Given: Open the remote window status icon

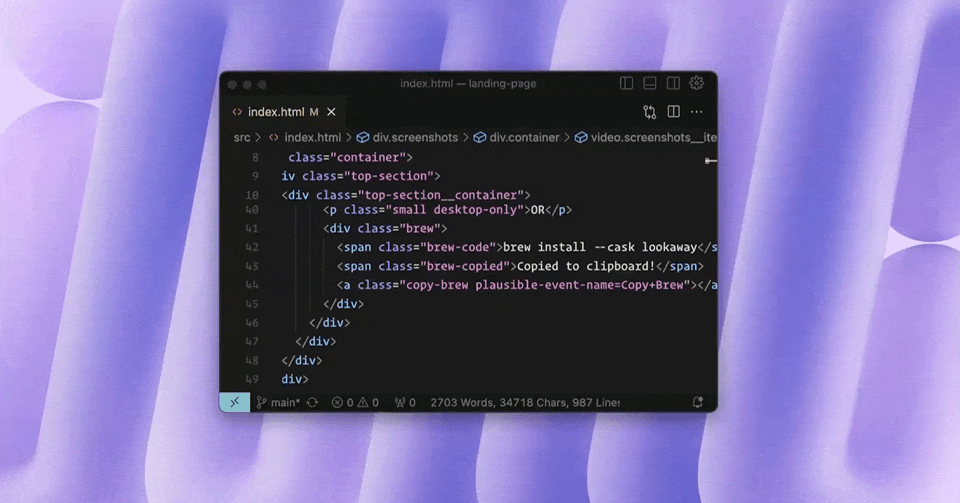Looking at the screenshot, I should 234,402.
